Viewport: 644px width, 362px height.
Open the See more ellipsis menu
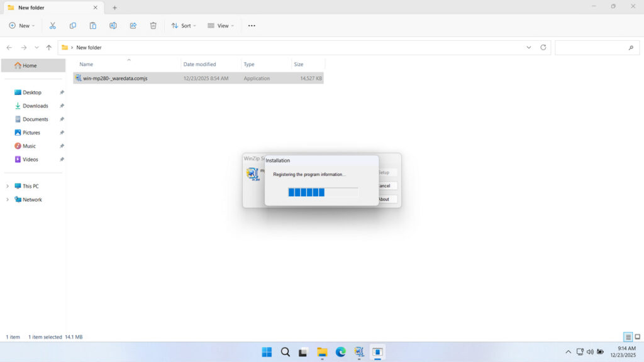pyautogui.click(x=252, y=26)
